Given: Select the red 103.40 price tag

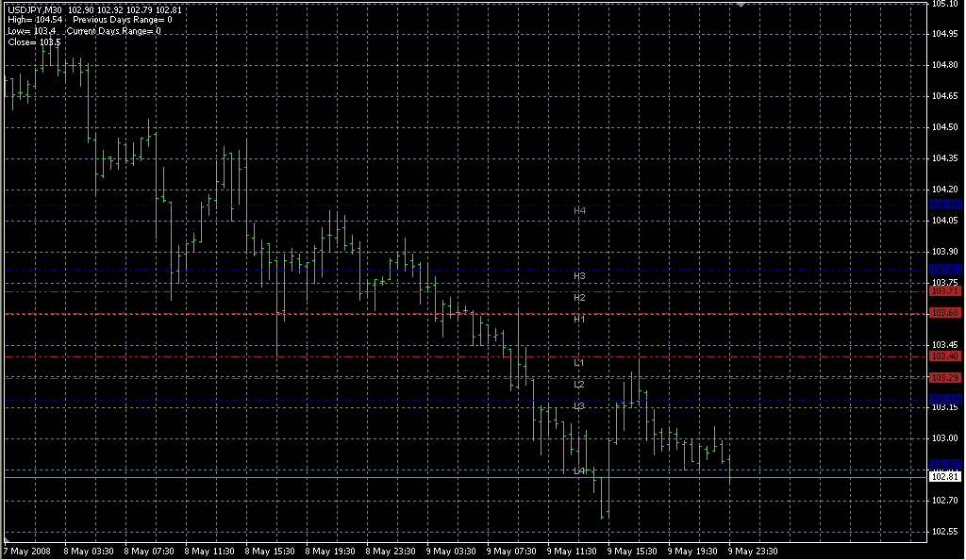Looking at the screenshot, I should [945, 356].
